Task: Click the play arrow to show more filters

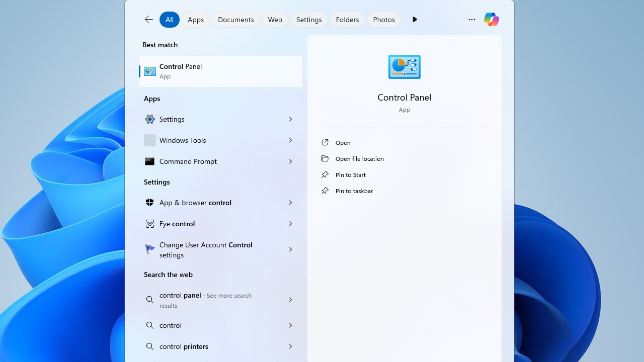Action: [x=415, y=20]
